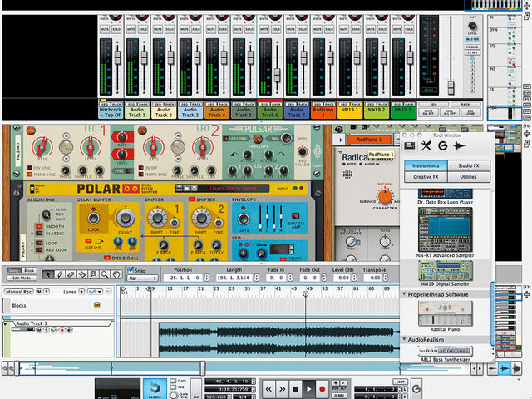Collapse the Propellerhead Software section

click(405, 294)
